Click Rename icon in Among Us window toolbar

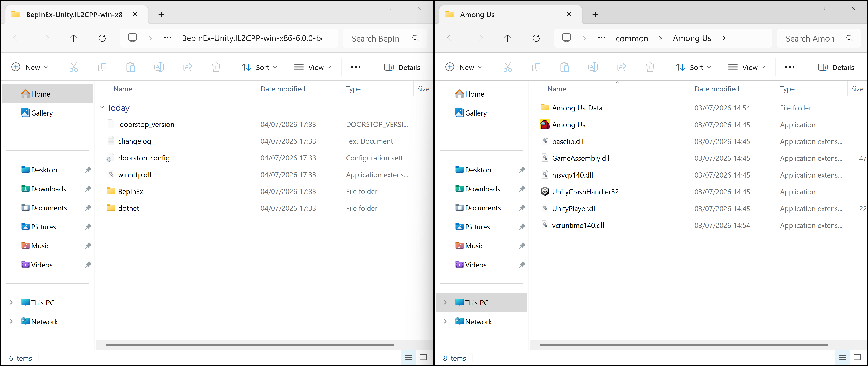593,67
